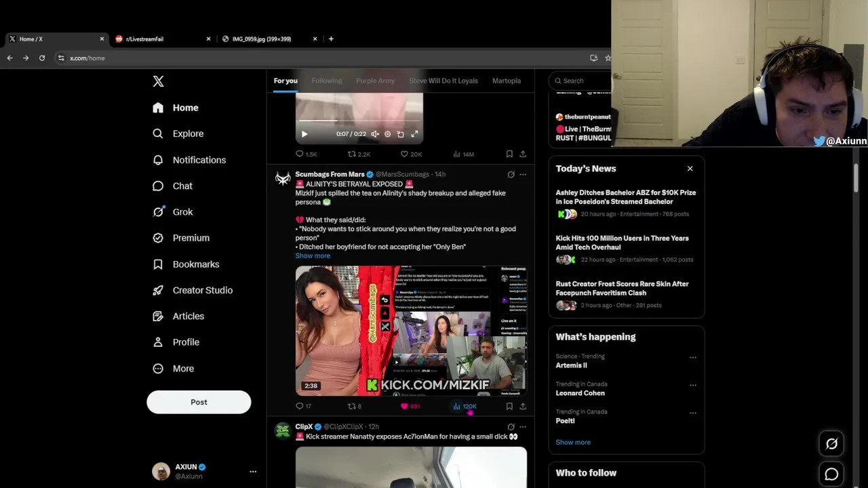
Task: Enter fullscreen on the top video
Action: pyautogui.click(x=414, y=134)
